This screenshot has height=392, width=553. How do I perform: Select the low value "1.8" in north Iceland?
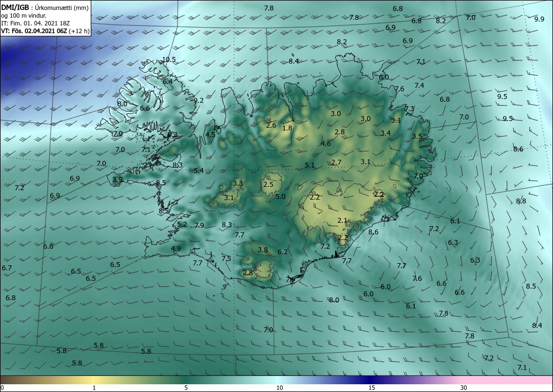(288, 128)
